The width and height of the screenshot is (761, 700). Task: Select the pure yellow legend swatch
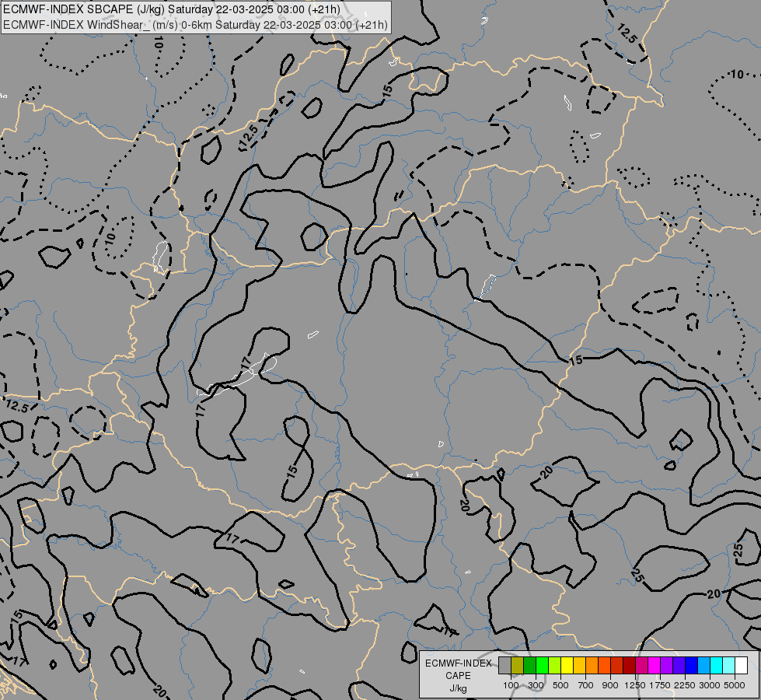pos(567,665)
